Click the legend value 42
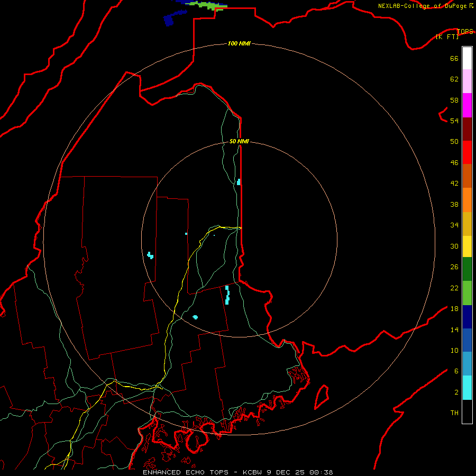The width and height of the screenshot is (476, 476). pyautogui.click(x=454, y=183)
